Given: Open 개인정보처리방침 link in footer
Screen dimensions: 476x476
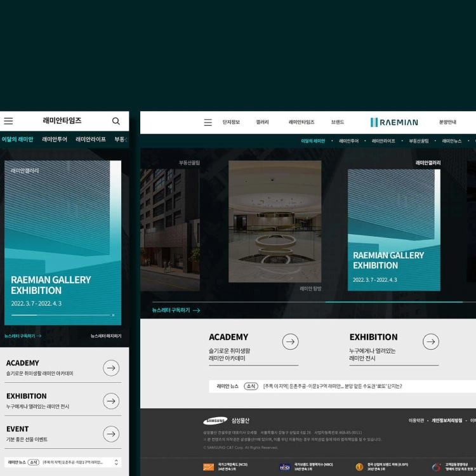Looking at the screenshot, I should point(447,420).
